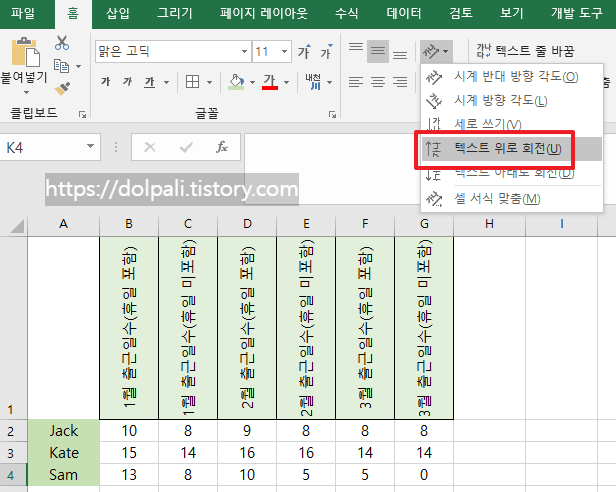
Task: Apply fill color bucket
Action: tap(236, 82)
